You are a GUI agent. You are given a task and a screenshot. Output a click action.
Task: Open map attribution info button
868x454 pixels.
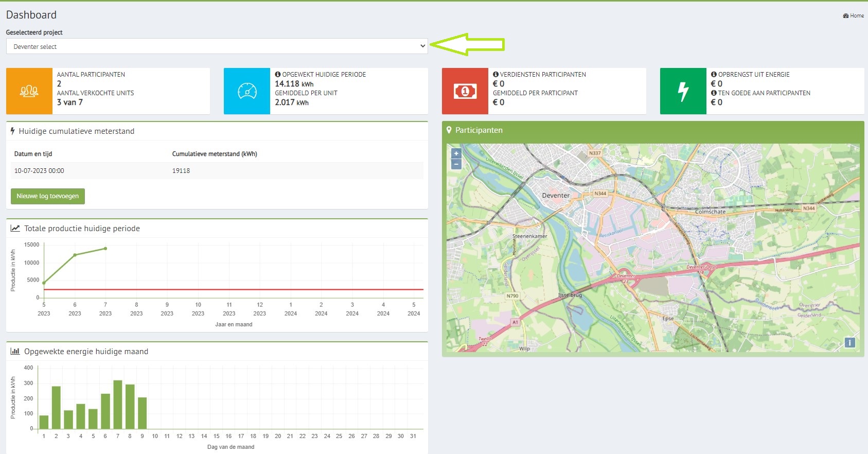[x=850, y=342]
